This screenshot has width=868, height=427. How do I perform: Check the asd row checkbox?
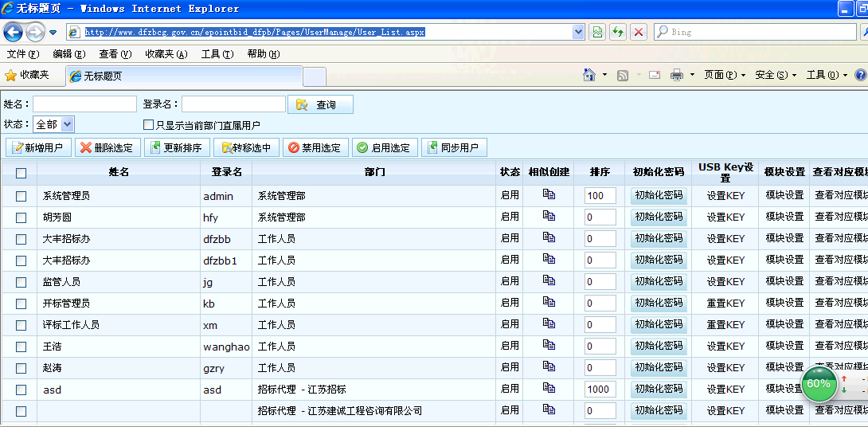[x=21, y=390]
